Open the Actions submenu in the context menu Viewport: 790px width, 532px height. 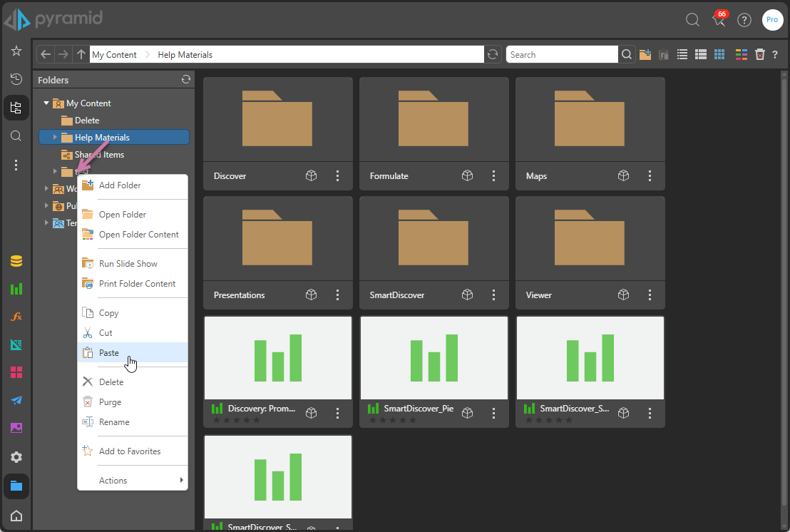point(133,481)
